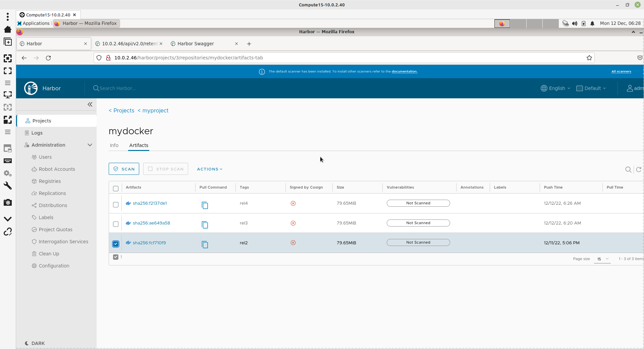Click the Harbor logo icon
Screen dimensions: 644x349
tap(31, 88)
